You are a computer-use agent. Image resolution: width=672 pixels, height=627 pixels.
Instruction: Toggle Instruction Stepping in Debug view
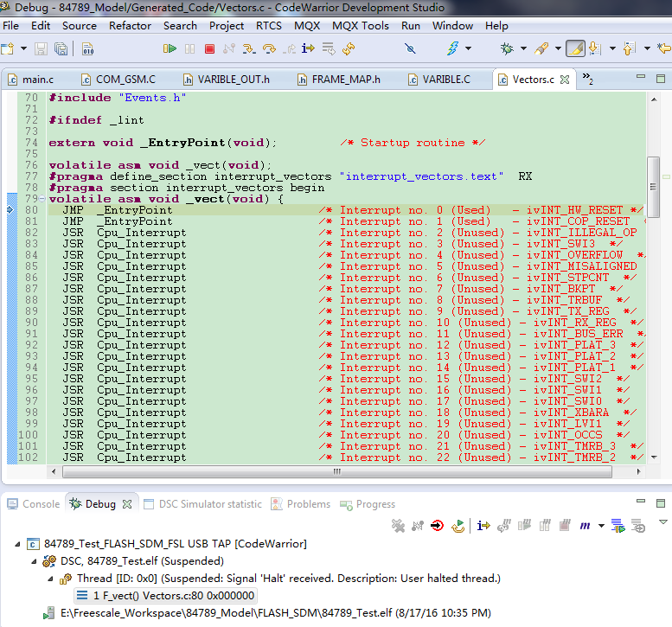coord(483,526)
